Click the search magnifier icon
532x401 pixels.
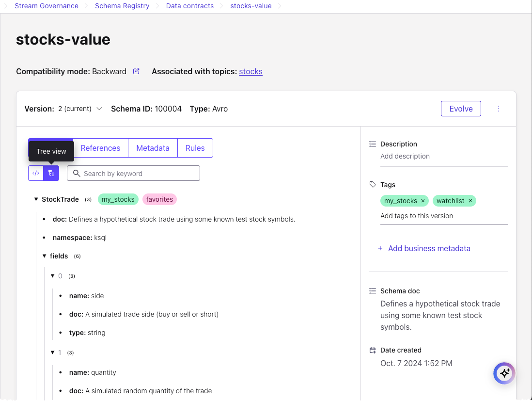(x=76, y=174)
